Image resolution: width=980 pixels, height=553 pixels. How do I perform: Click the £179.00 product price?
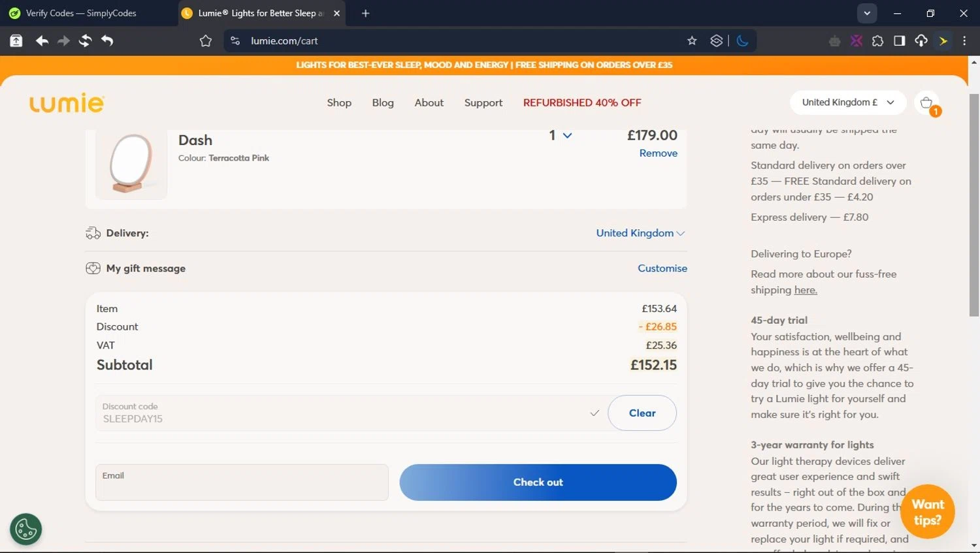coord(652,135)
